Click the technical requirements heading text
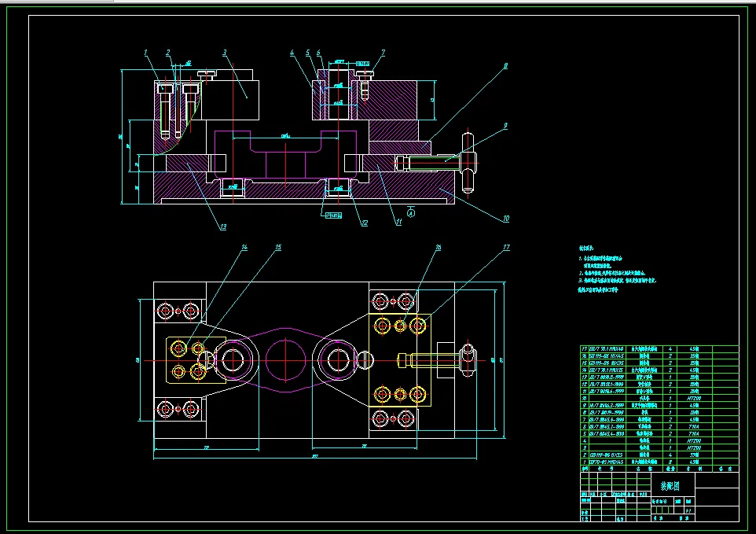 586,248
